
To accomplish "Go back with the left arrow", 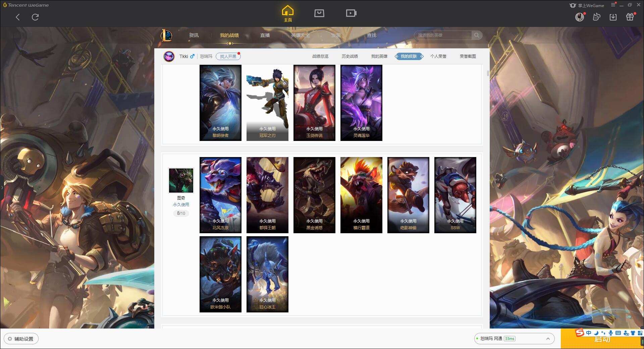I will [18, 17].
